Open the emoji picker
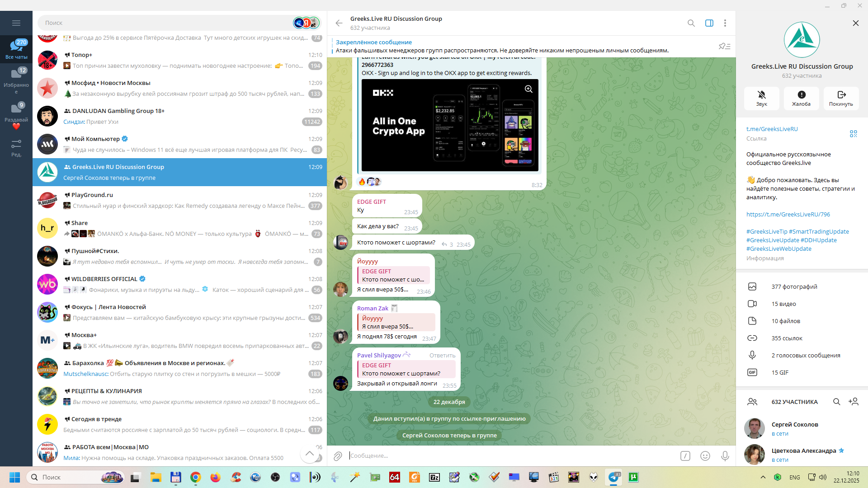868x488 pixels. (x=705, y=456)
